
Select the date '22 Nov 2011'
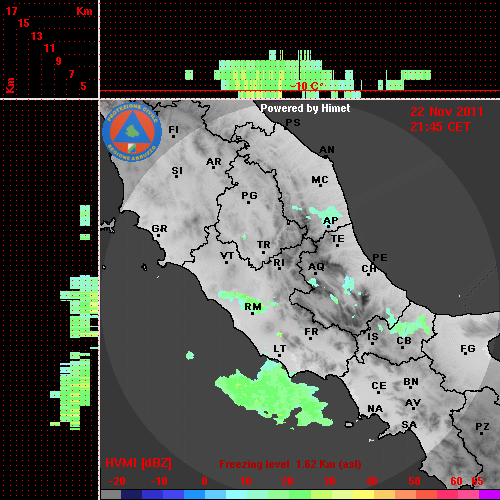point(447,112)
